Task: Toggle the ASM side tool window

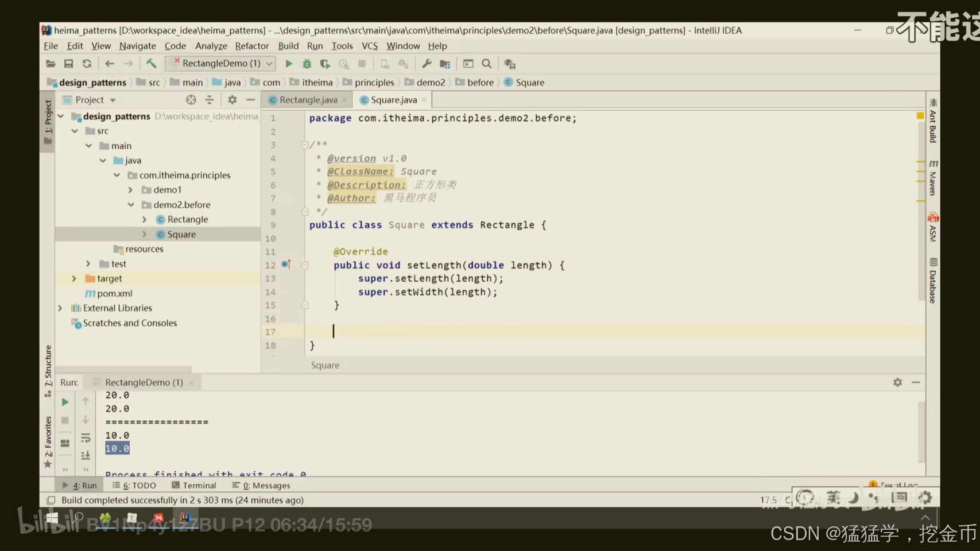Action: [933, 227]
